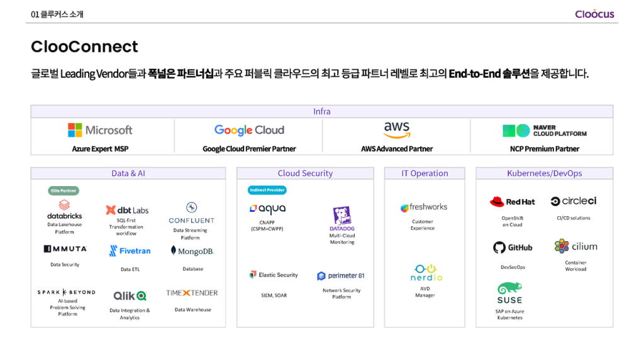Viewport: 644px width, 362px height.
Task: Select the Aqua logo
Action: tap(267, 209)
